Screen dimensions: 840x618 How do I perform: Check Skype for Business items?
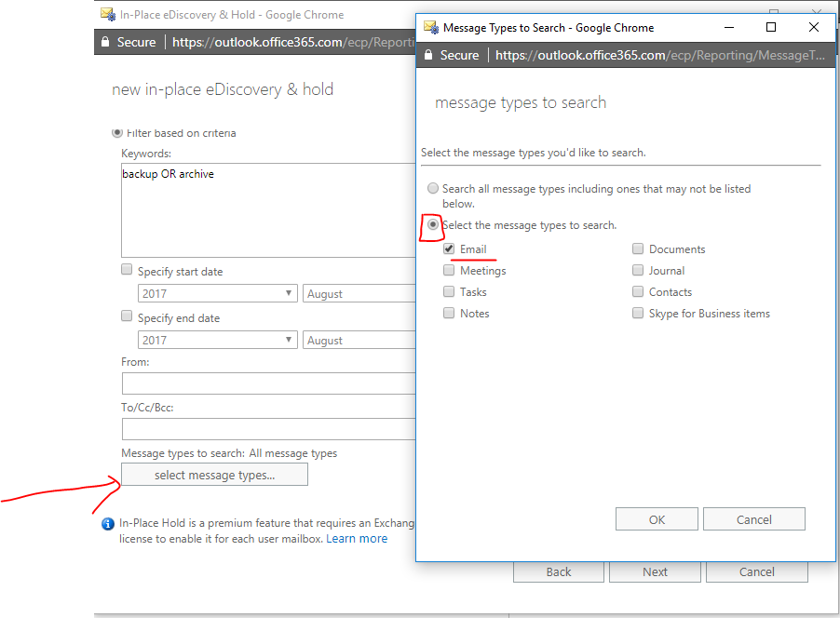[638, 313]
